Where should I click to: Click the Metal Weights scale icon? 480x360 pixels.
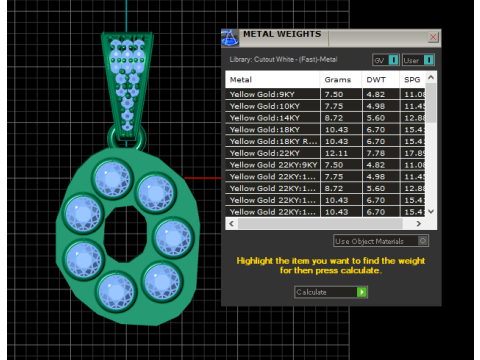(230, 38)
